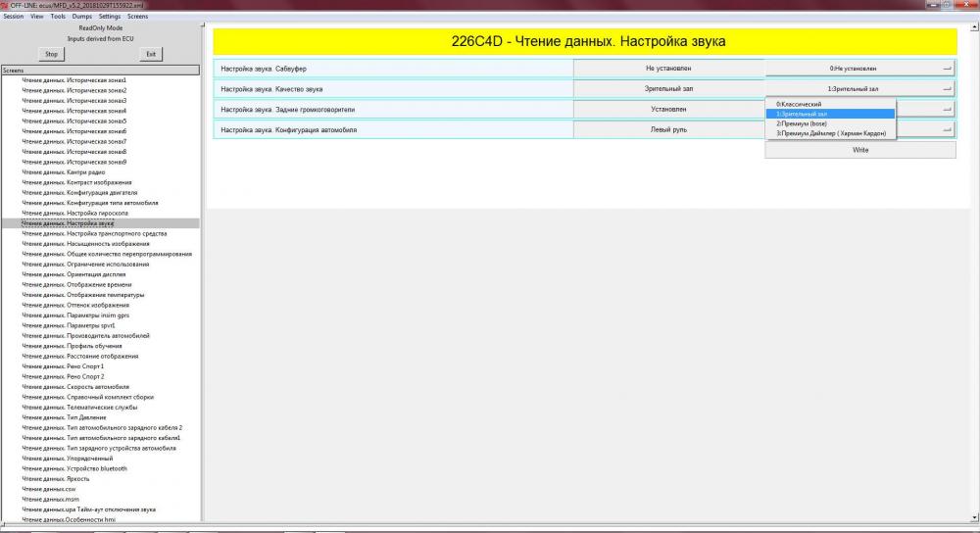Select screen Яркость

56,479
